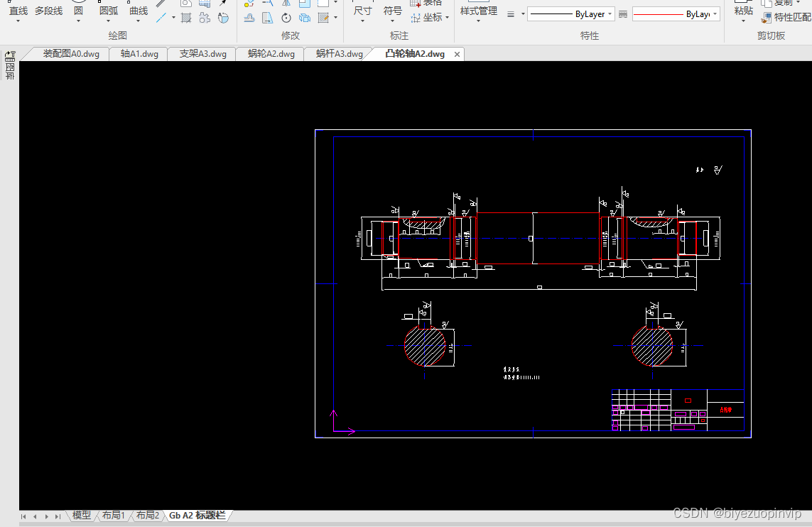Expand arrow next to blue line icon

(x=173, y=18)
